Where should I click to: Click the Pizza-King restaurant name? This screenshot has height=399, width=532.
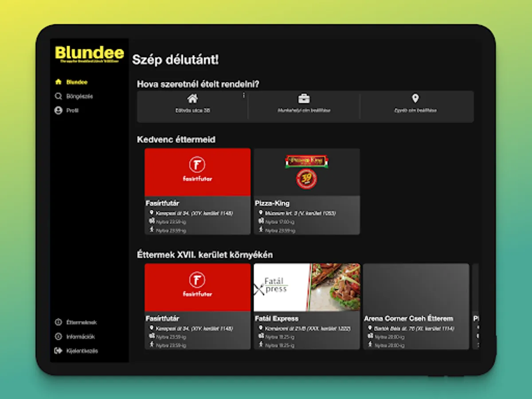(x=272, y=203)
